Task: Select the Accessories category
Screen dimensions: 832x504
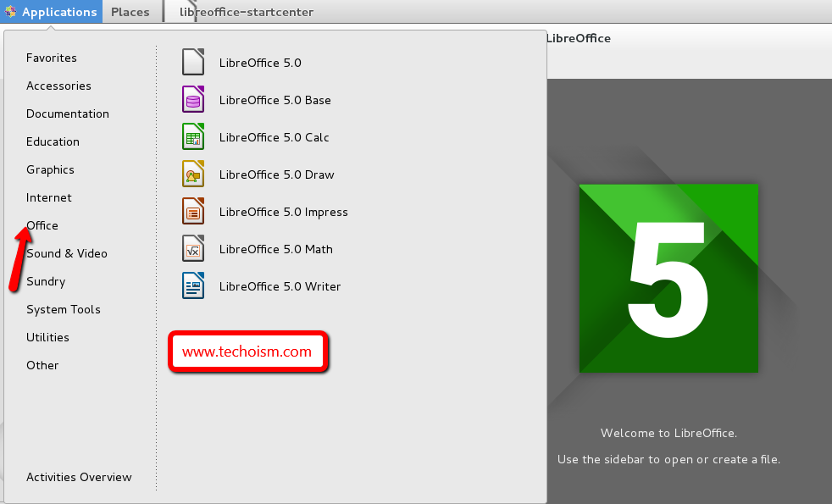Action: tap(58, 86)
